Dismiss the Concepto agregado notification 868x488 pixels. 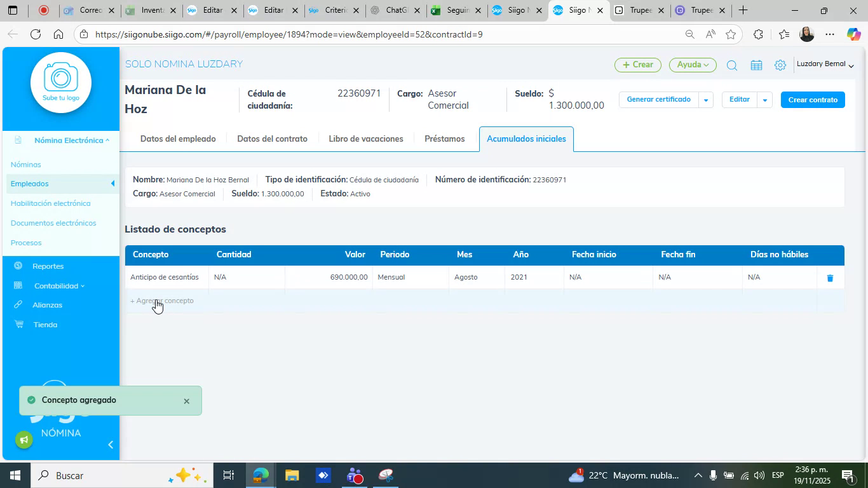(x=186, y=401)
